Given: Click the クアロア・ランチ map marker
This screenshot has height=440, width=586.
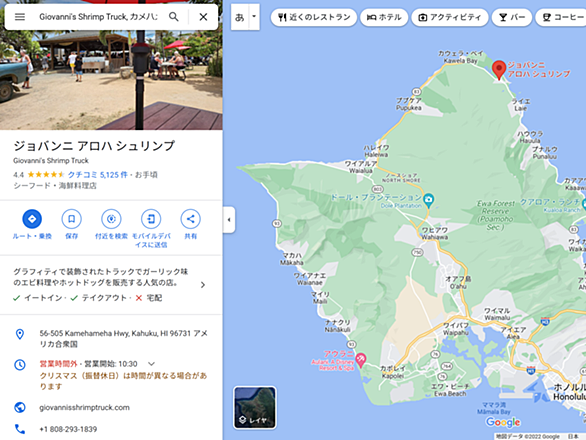Looking at the screenshot, I should pos(583,204).
